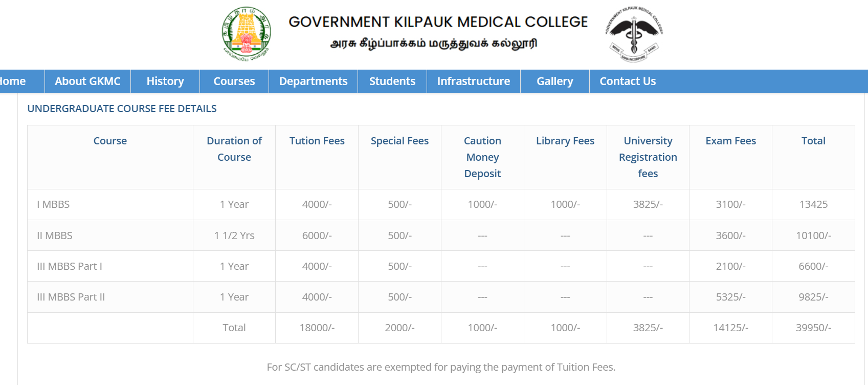Click the Tution Fees column header
The image size is (868, 385).
[x=317, y=141]
